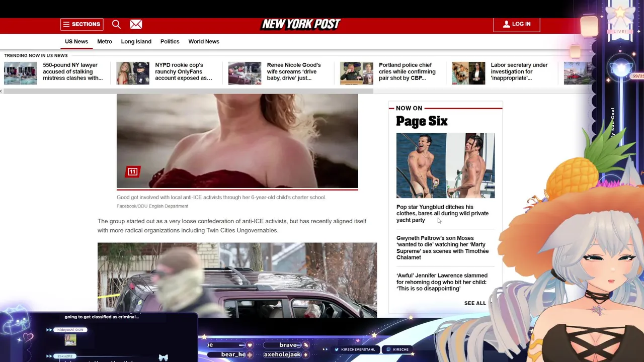Open the Portland police chief thumbnail
The width and height of the screenshot is (644, 362).
point(357,73)
